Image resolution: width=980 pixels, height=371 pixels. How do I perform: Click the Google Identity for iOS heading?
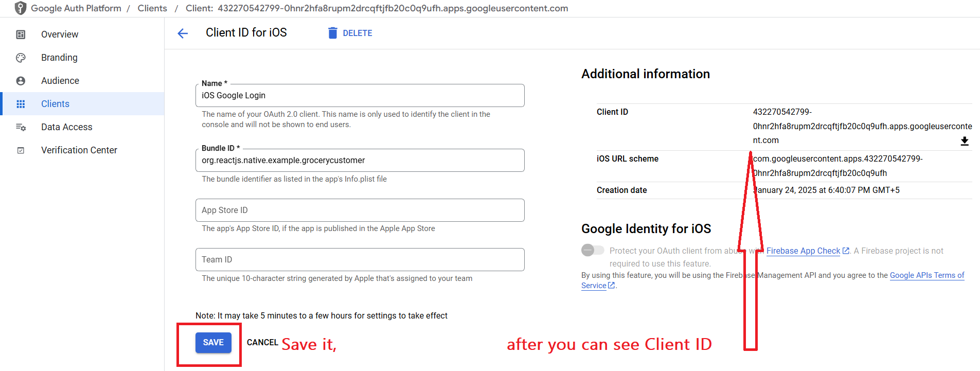click(x=646, y=229)
